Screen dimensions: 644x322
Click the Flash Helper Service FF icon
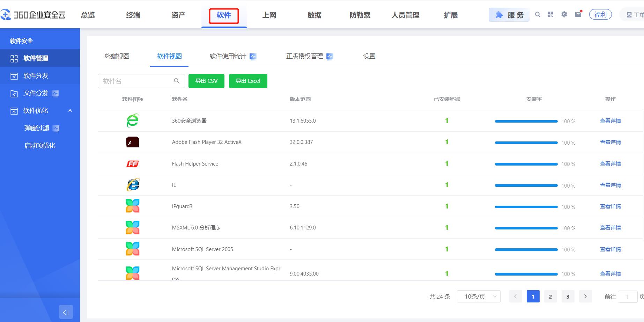(133, 163)
